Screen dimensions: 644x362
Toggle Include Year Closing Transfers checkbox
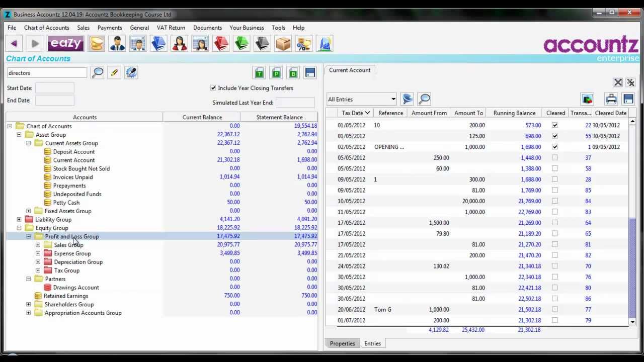point(213,88)
